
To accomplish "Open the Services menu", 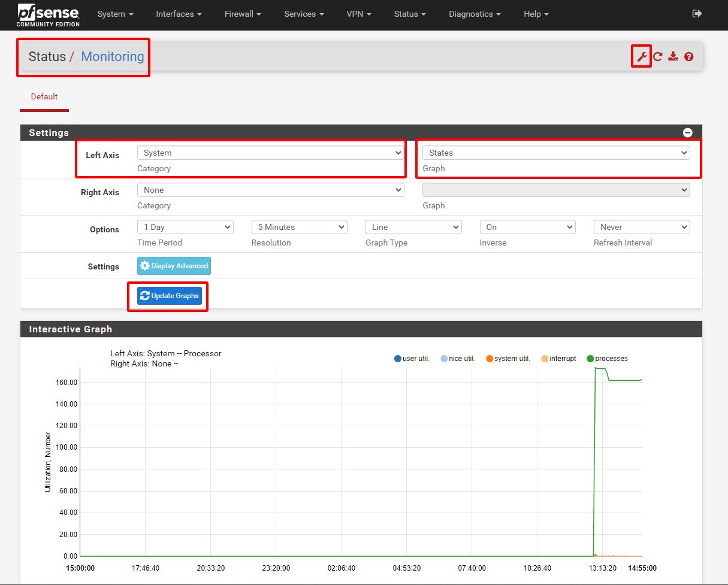I will tap(304, 14).
